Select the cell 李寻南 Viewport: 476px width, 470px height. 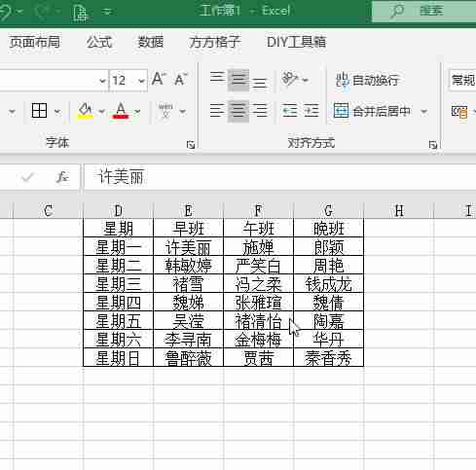coord(189,340)
